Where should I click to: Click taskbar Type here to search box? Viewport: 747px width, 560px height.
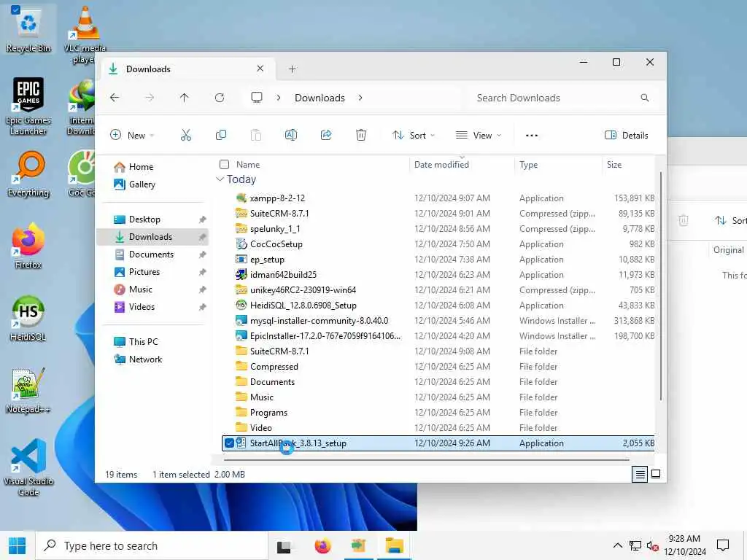pos(152,545)
